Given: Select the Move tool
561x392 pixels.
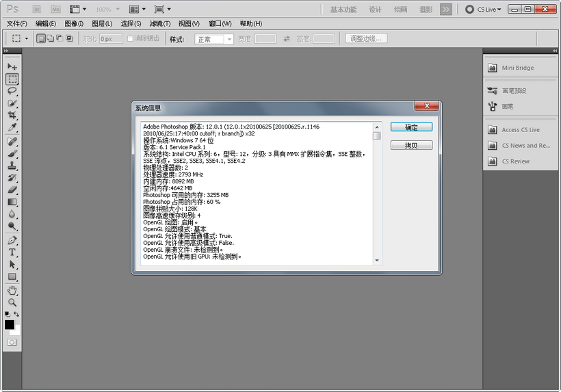Looking at the screenshot, I should pos(12,66).
